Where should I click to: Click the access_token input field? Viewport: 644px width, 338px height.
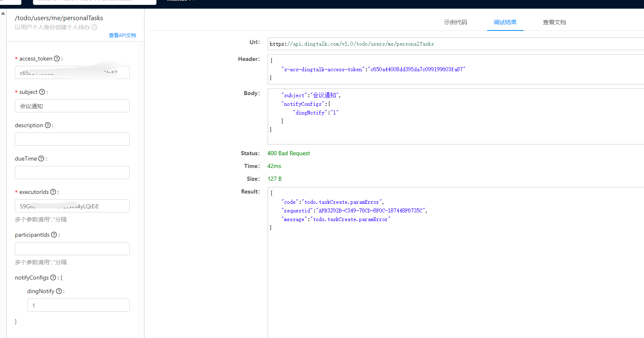(72, 72)
